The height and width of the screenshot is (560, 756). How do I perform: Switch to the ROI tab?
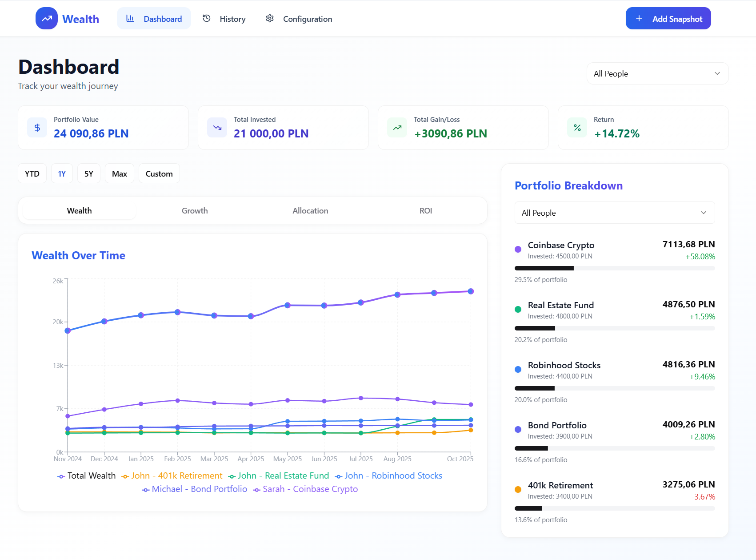click(x=426, y=210)
